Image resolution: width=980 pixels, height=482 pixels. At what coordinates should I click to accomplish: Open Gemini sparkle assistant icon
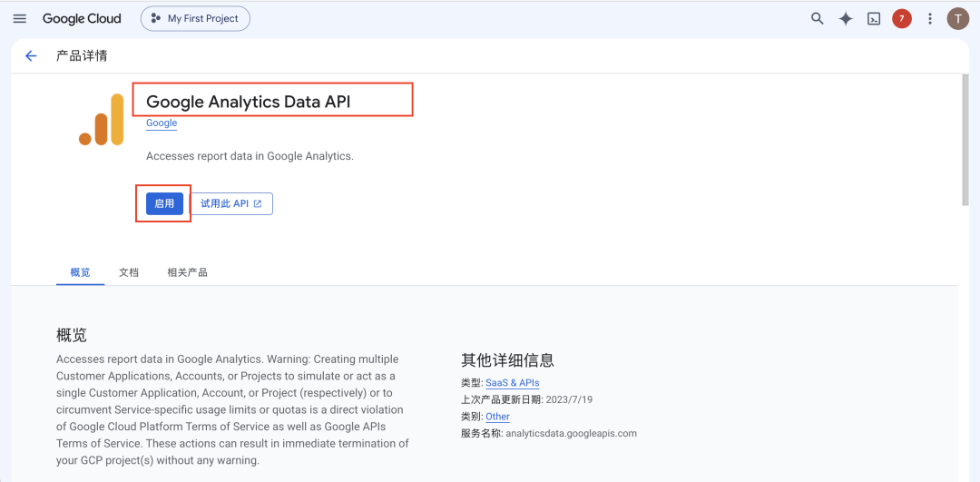point(845,19)
